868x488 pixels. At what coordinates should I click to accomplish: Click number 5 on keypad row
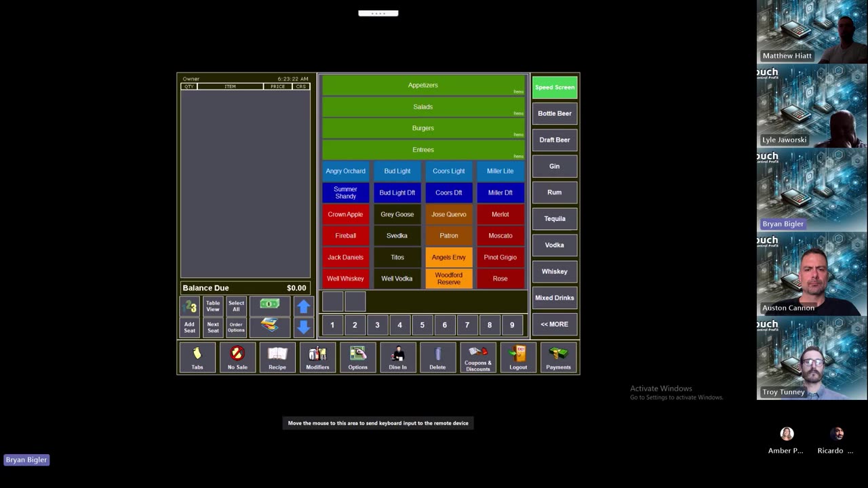tap(422, 325)
